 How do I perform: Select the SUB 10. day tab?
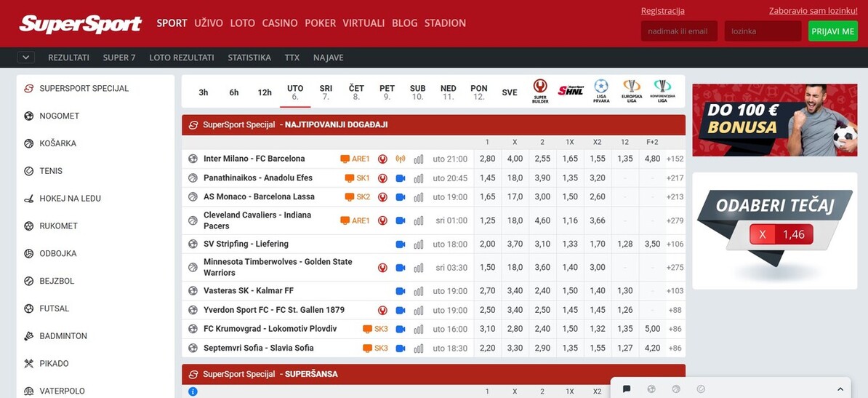[x=417, y=92]
